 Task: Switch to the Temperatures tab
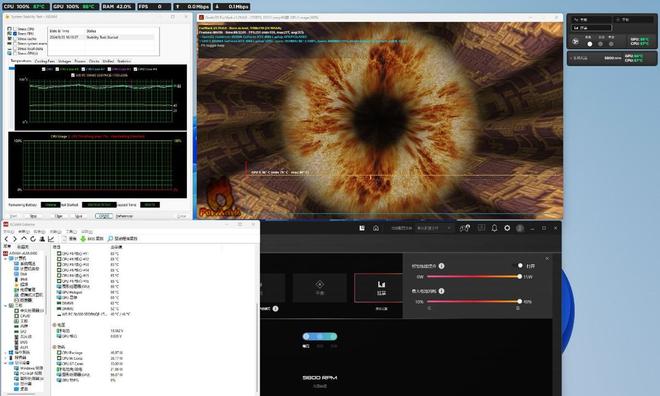[x=21, y=61]
